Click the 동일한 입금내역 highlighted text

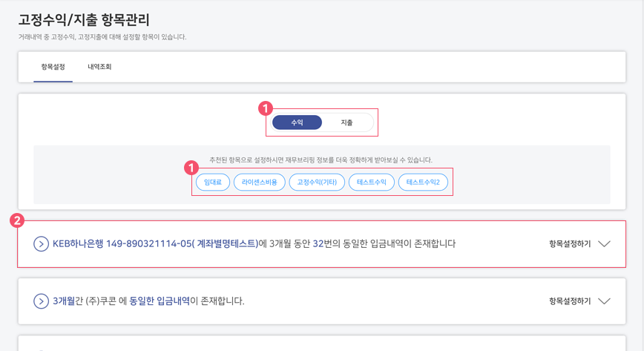[160, 301]
